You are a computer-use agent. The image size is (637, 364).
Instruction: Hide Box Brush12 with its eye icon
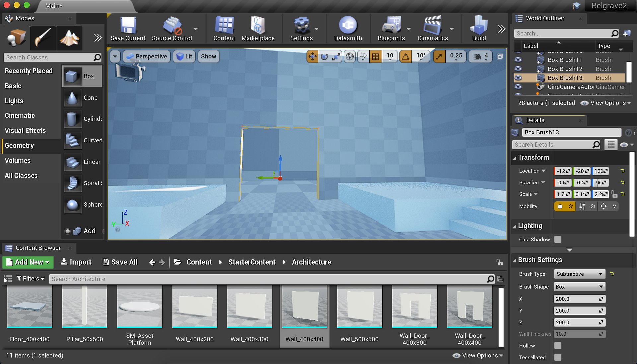(518, 69)
